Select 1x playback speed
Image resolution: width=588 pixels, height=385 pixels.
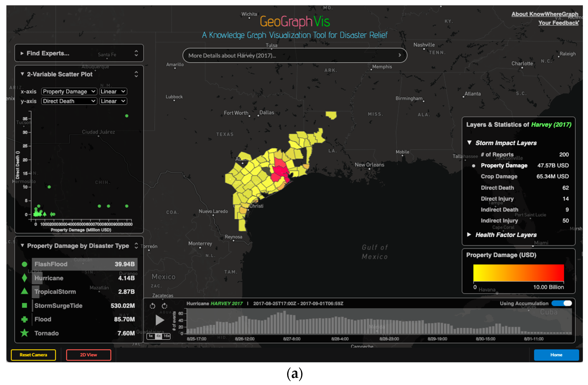151,336
